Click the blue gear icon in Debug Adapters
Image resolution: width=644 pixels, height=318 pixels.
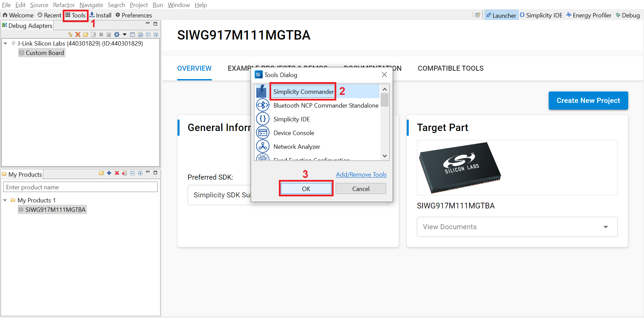[117, 35]
